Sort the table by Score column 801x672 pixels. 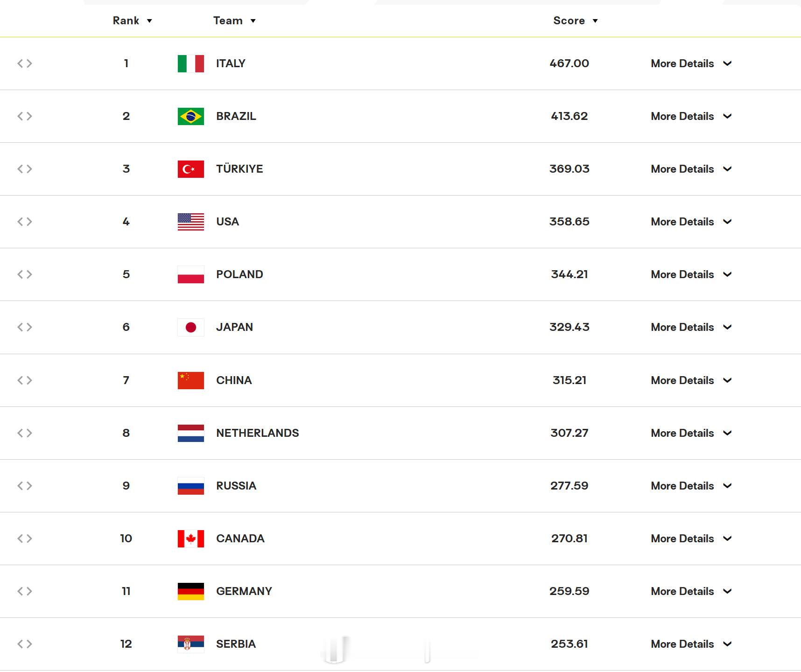pyautogui.click(x=576, y=21)
